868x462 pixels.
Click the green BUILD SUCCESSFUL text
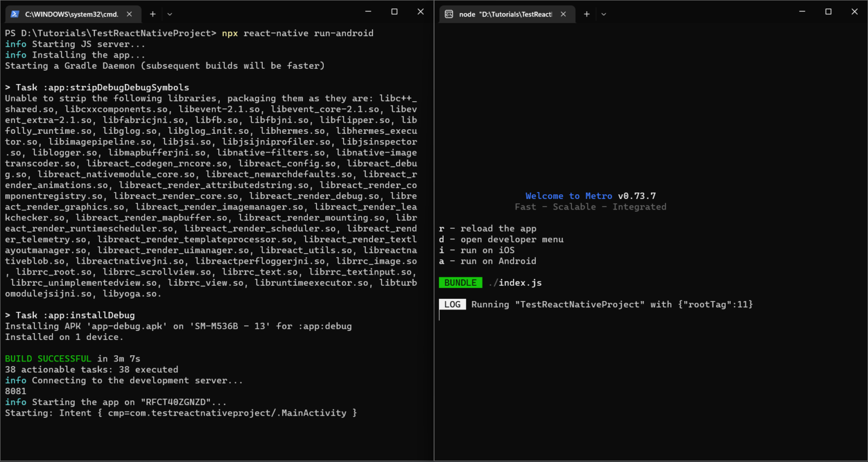coord(48,359)
